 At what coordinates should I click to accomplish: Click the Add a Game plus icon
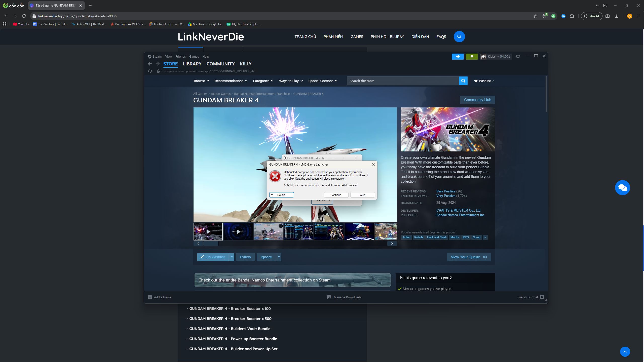pyautogui.click(x=150, y=297)
